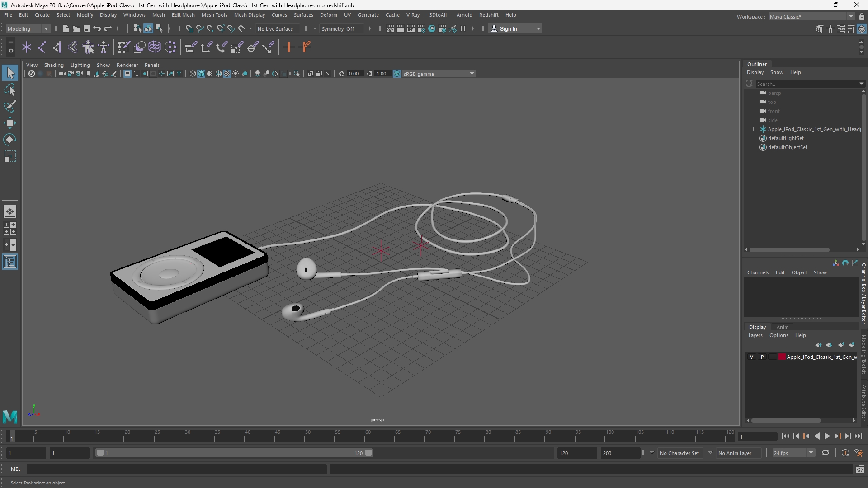The image size is (868, 488).
Task: Choose the Move tool in toolbox
Action: [10, 123]
